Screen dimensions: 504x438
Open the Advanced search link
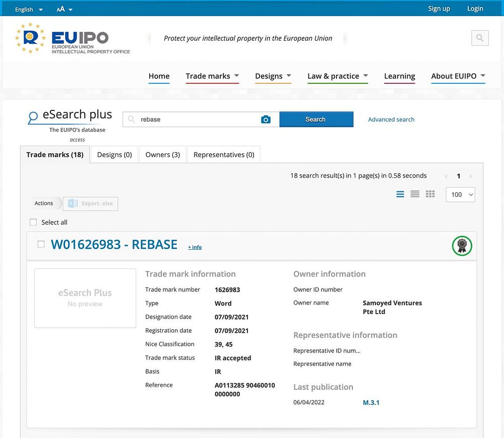click(x=391, y=119)
